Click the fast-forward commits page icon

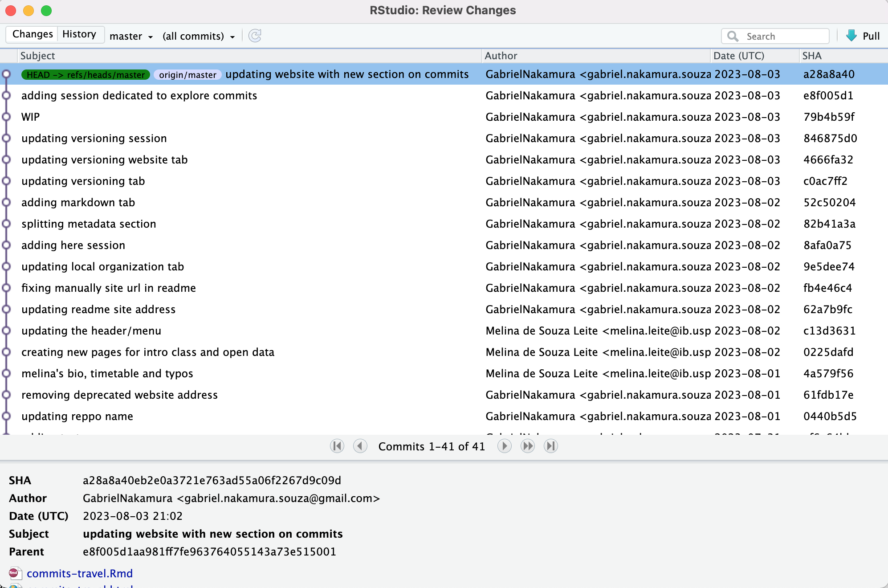point(528,446)
